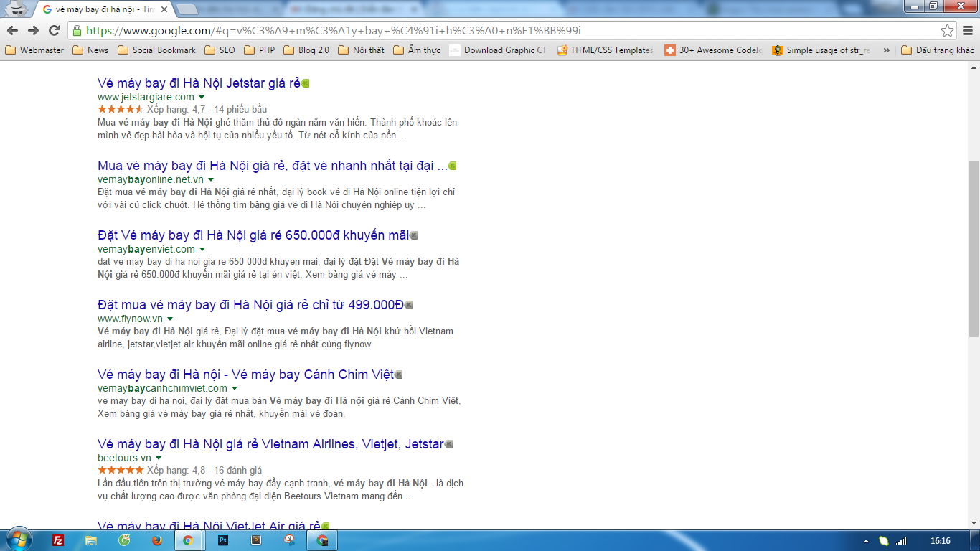Open the Download Graphic GF bookmark
The height and width of the screenshot is (551, 980).
[x=499, y=50]
